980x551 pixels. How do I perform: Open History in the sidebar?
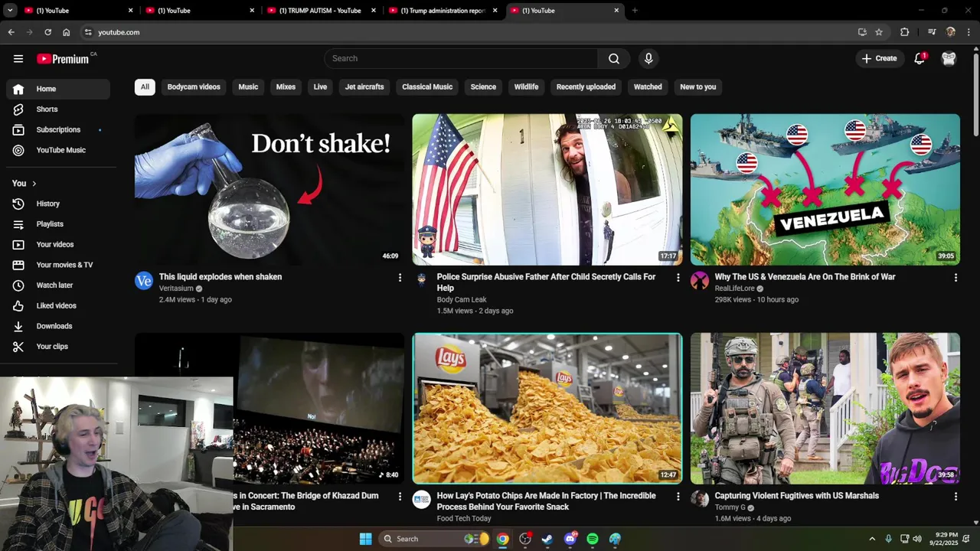pyautogui.click(x=58, y=204)
